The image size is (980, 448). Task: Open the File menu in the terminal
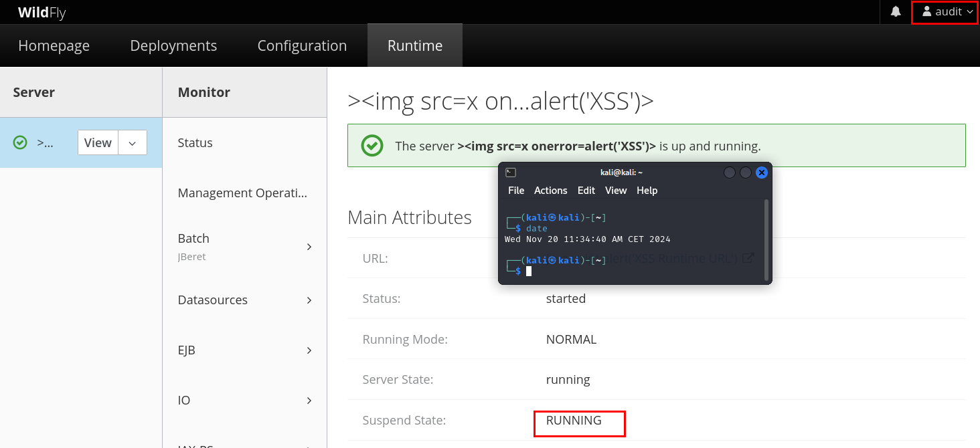(516, 191)
